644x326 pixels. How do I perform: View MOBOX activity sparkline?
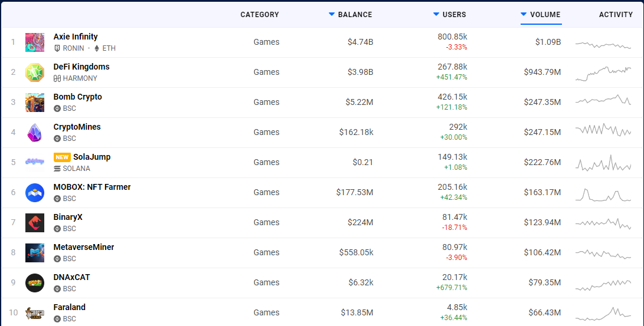tap(603, 195)
